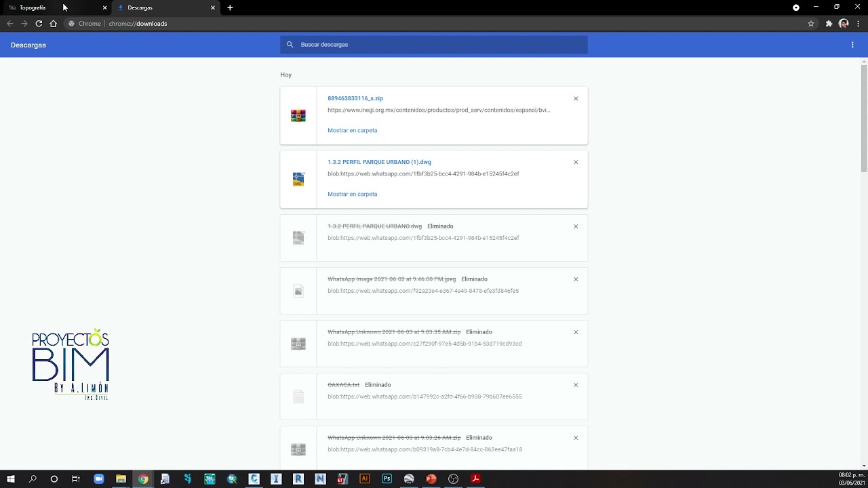Click the deleted OAXACA.txt file name
Viewport: 868px width, 488px height.
pos(344,385)
